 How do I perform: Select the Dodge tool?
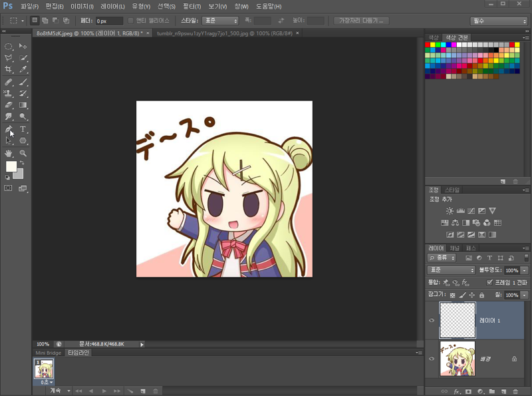click(23, 116)
